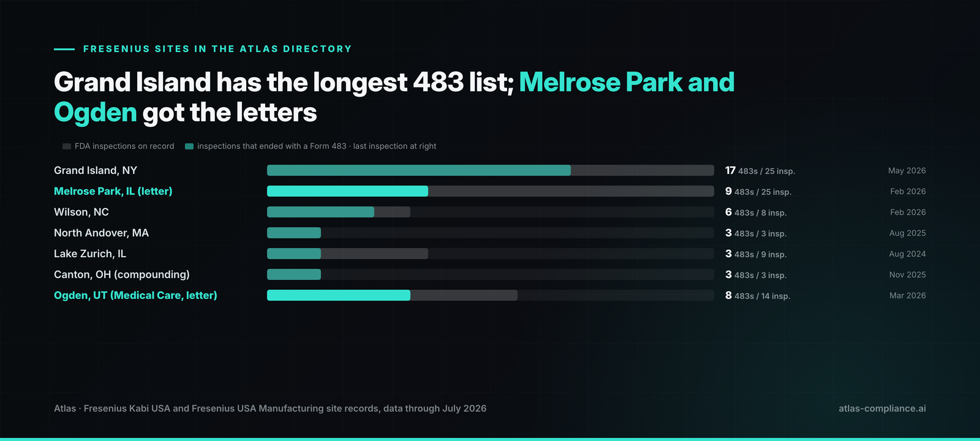
Task: Click the bright Ogden 483 bar
Action: (x=339, y=295)
